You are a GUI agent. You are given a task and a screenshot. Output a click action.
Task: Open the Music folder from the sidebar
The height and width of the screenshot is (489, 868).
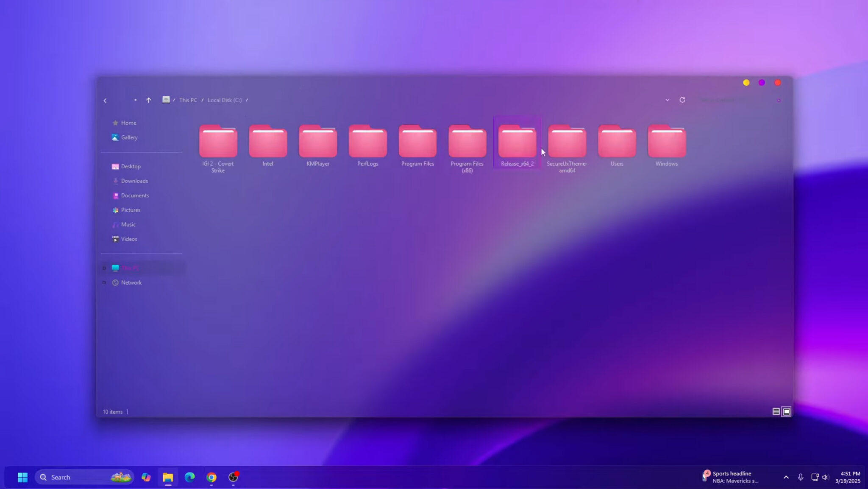coord(128,224)
